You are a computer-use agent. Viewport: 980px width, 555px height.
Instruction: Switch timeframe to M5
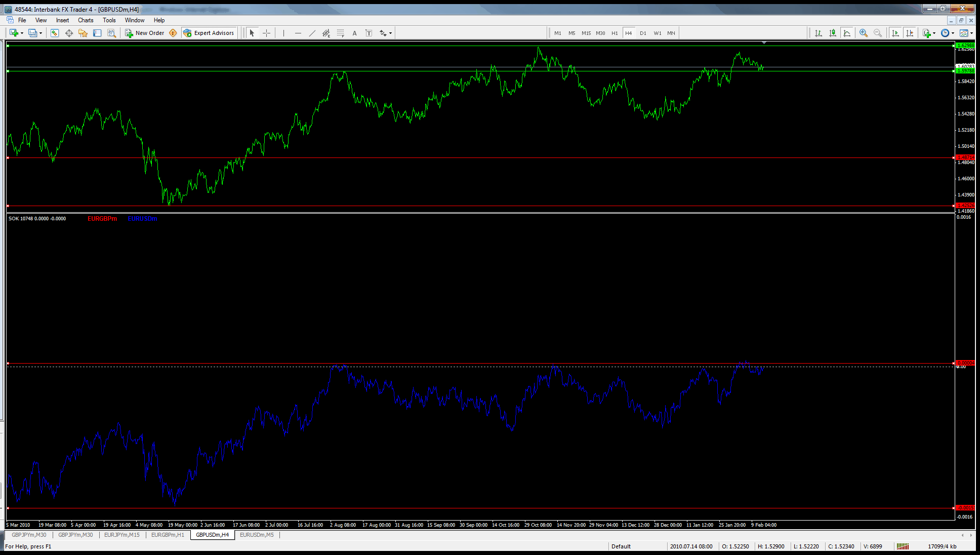tap(571, 33)
